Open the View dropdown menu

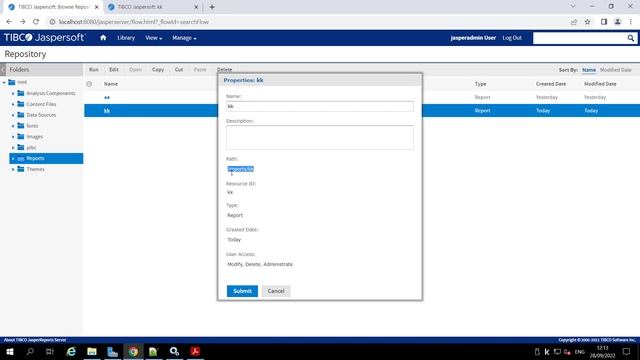pos(153,38)
